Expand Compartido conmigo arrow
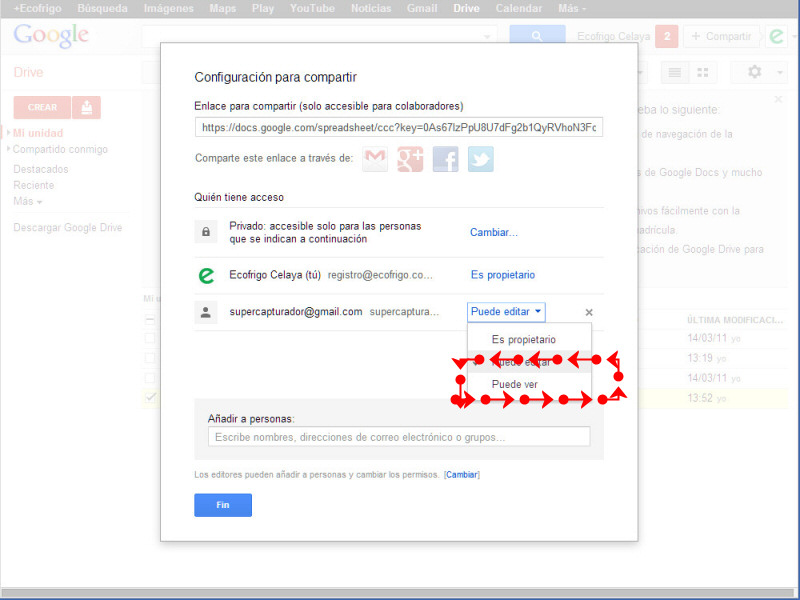The width and height of the screenshot is (800, 600). pos(9,149)
